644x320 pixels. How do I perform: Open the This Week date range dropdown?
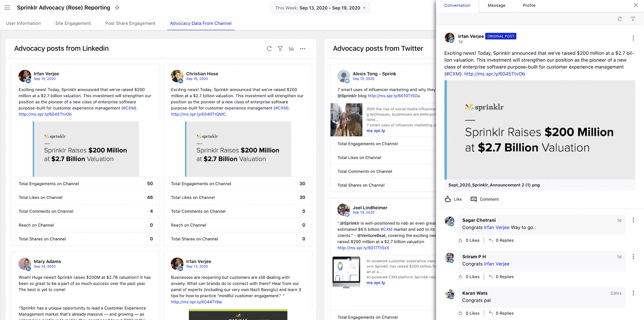coord(320,8)
